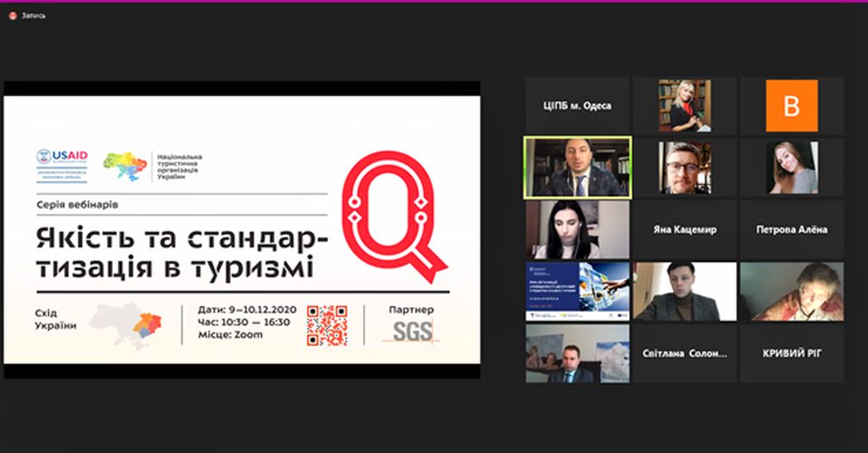The width and height of the screenshot is (868, 453).
Task: Click the 'Час: 10:30 — 16:30' text
Action: [x=244, y=322]
